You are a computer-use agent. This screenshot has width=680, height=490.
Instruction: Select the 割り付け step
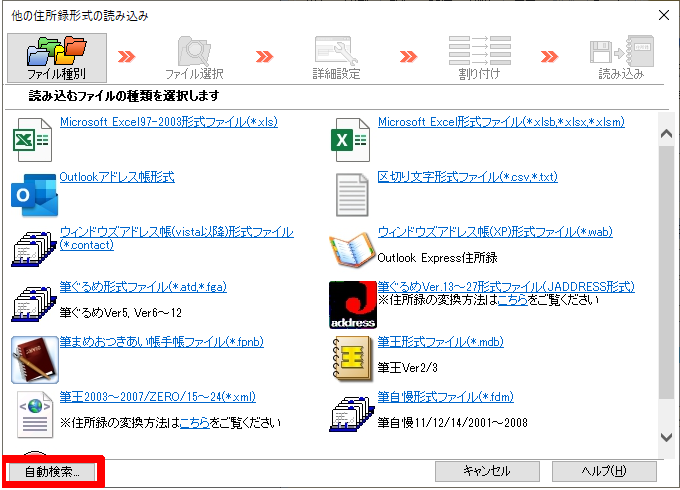pyautogui.click(x=479, y=58)
